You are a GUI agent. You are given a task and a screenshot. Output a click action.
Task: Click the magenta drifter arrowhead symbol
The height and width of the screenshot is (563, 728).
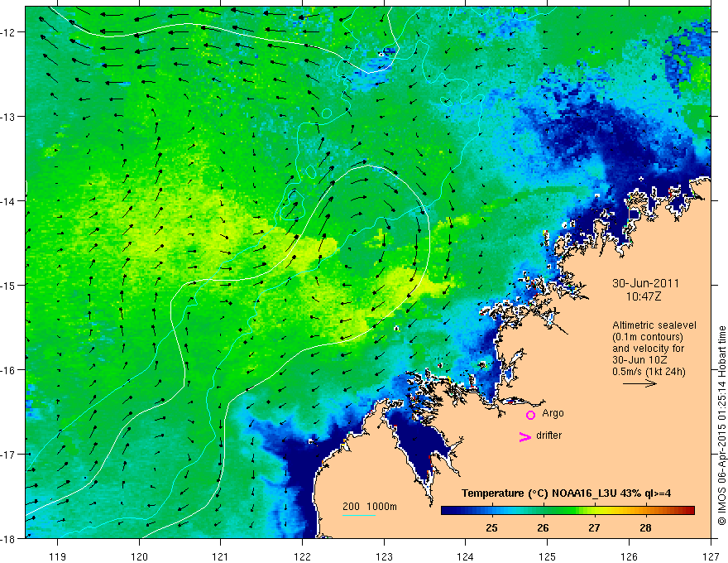[525, 436]
